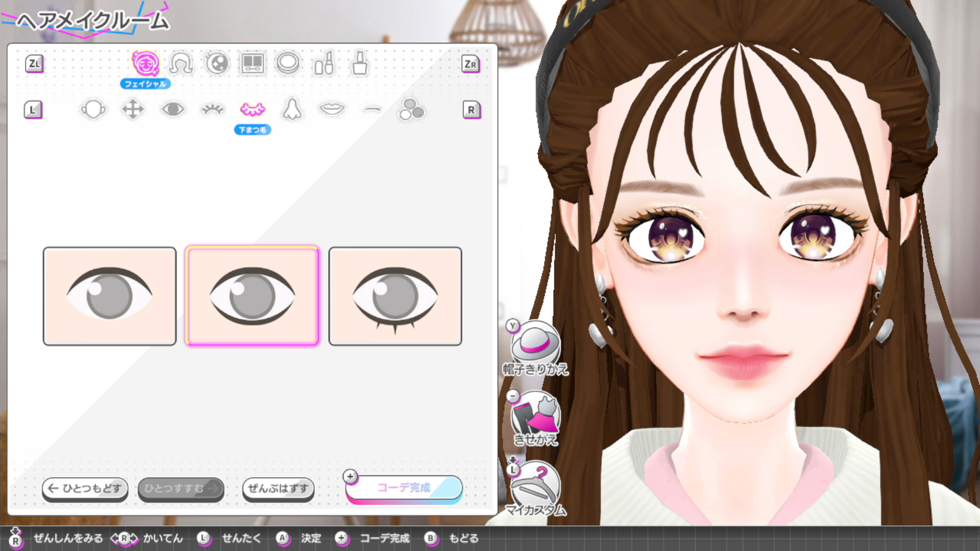The image size is (980, 551).
Task: Open the color contacts category icon
Action: tap(217, 64)
